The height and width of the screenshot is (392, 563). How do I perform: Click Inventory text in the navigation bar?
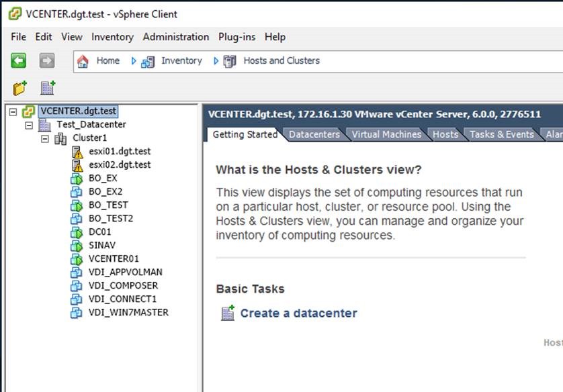[x=181, y=60]
